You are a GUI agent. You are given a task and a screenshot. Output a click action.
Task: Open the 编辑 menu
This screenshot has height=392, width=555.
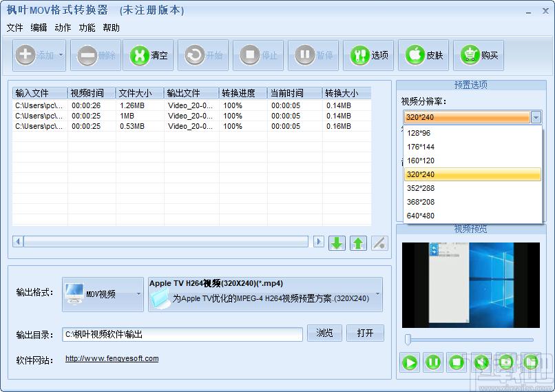pos(39,28)
